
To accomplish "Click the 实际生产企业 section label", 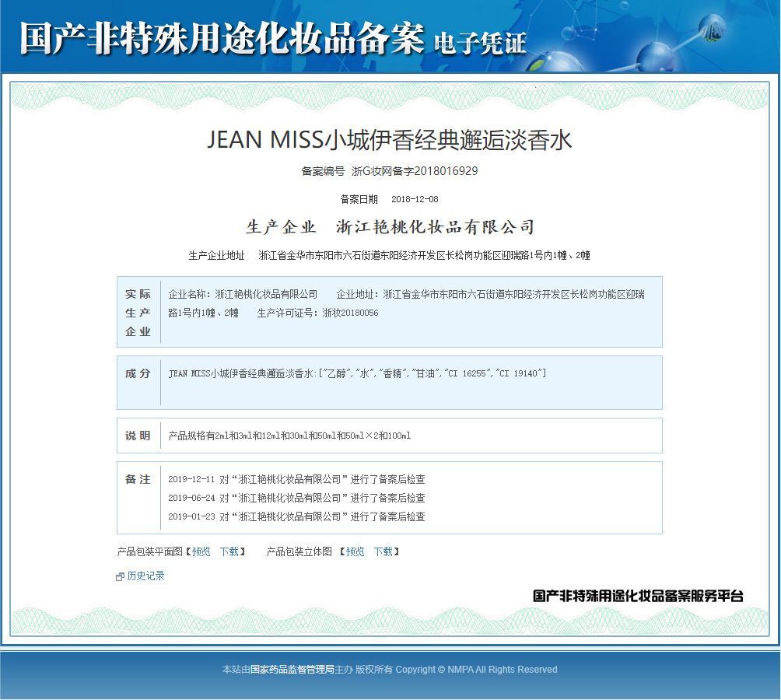I will tap(138, 313).
